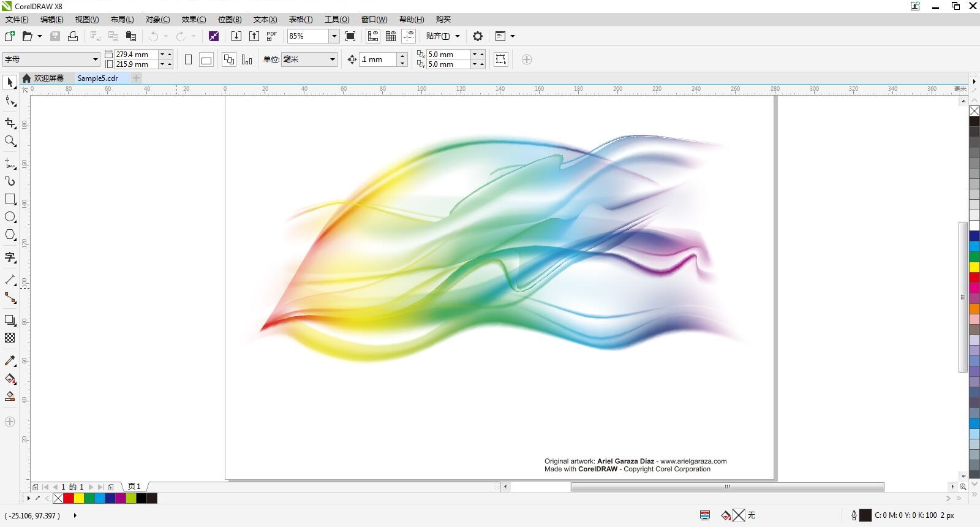Select the Artistic Media tool
The image size is (980, 527).
10,181
